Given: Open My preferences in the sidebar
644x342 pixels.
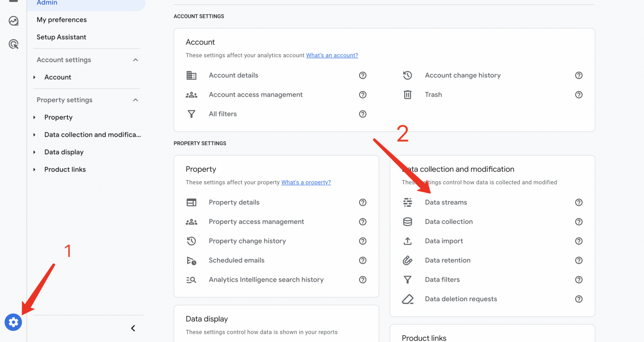Looking at the screenshot, I should [62, 20].
